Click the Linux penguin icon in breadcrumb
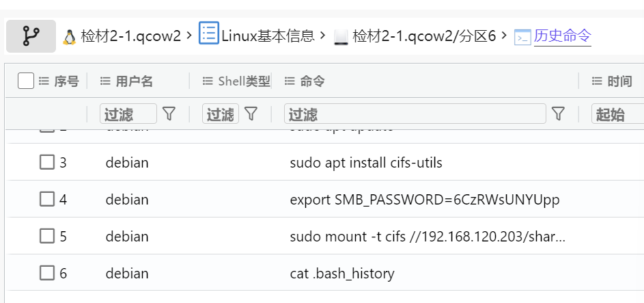 (x=70, y=37)
